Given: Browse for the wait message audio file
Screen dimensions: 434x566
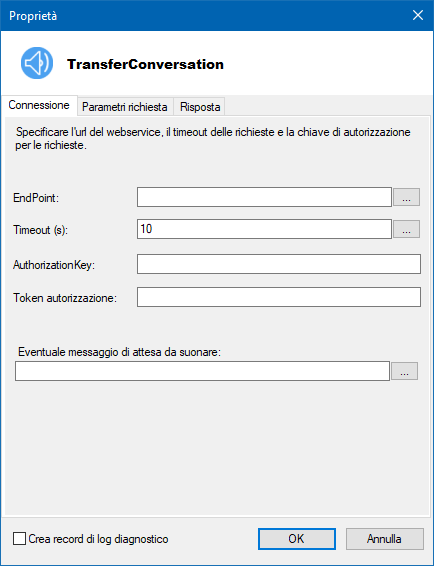Looking at the screenshot, I should tap(404, 371).
